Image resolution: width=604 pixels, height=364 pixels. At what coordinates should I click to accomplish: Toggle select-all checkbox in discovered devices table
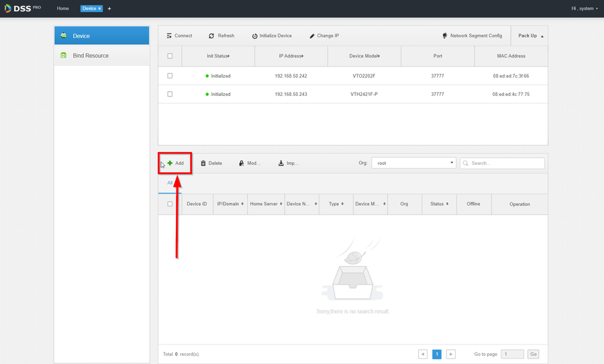tap(170, 56)
